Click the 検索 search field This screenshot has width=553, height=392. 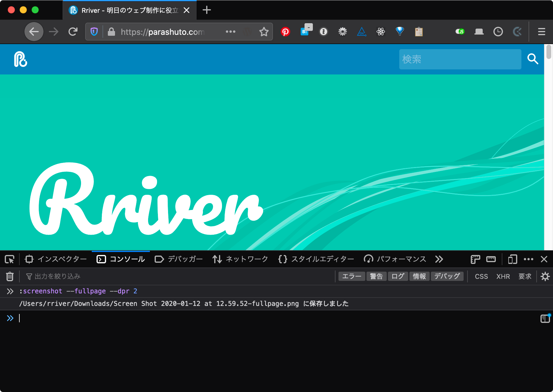460,59
